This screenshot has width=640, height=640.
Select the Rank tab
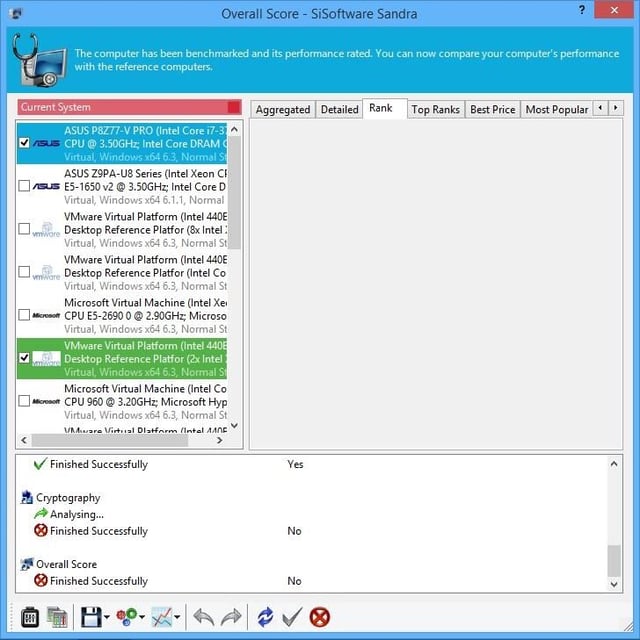(384, 108)
